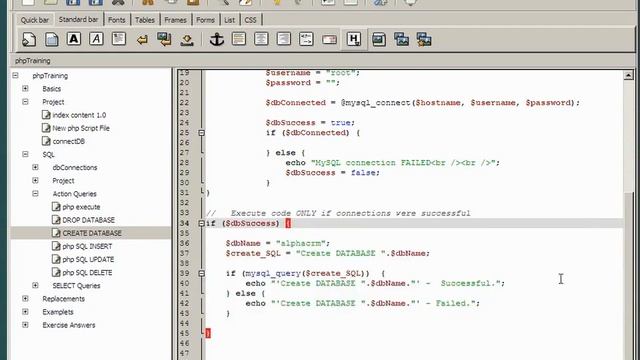640x360 pixels.
Task: Open the Tables tab
Action: click(x=145, y=20)
